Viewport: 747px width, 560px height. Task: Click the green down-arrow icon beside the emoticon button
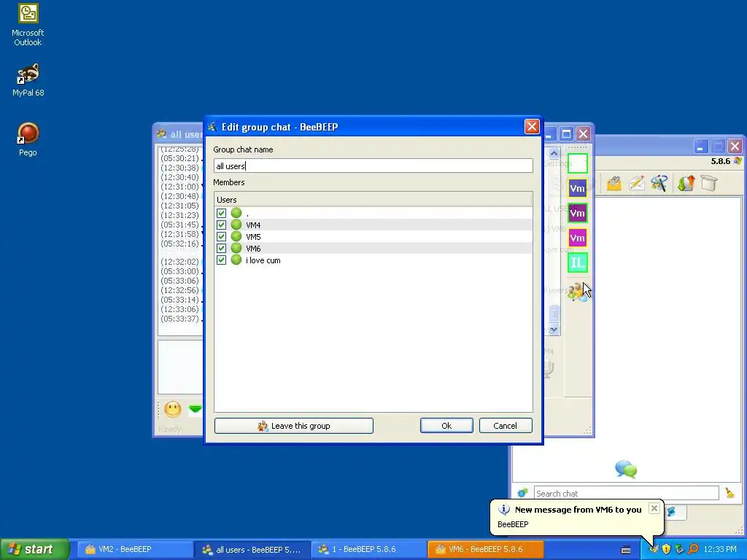point(196,408)
